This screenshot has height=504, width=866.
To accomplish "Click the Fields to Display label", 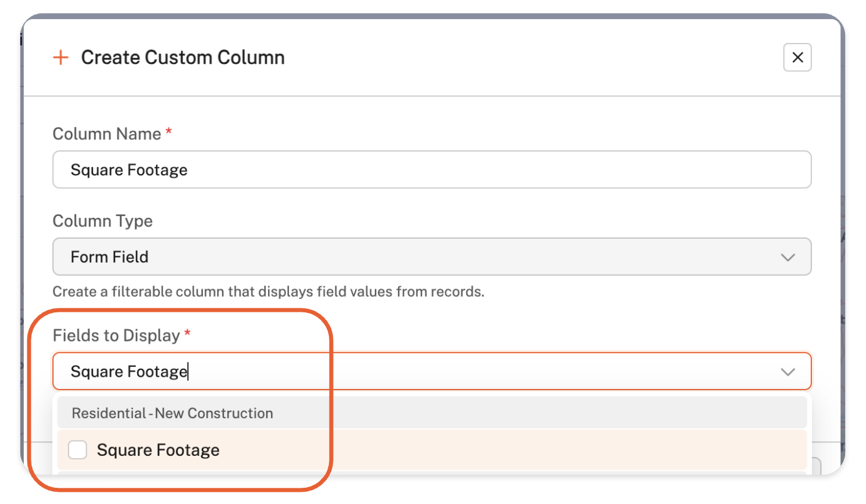I will pyautogui.click(x=116, y=336).
